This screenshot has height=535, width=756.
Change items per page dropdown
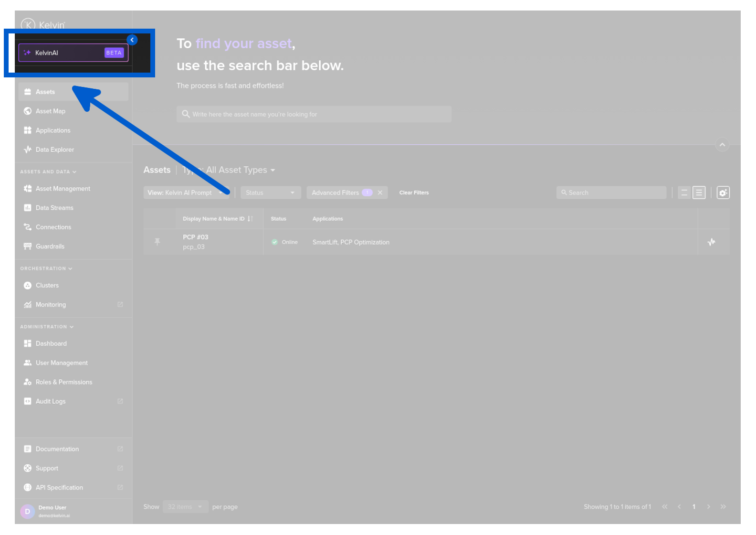(185, 507)
